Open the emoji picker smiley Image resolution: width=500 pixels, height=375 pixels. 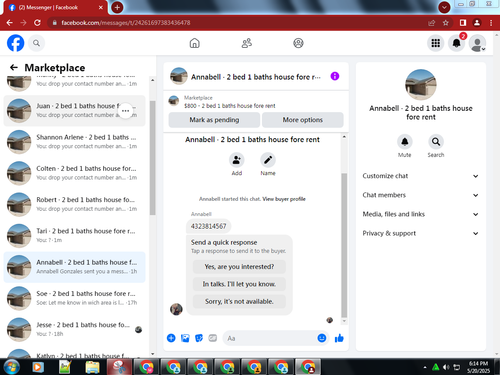pyautogui.click(x=322, y=338)
